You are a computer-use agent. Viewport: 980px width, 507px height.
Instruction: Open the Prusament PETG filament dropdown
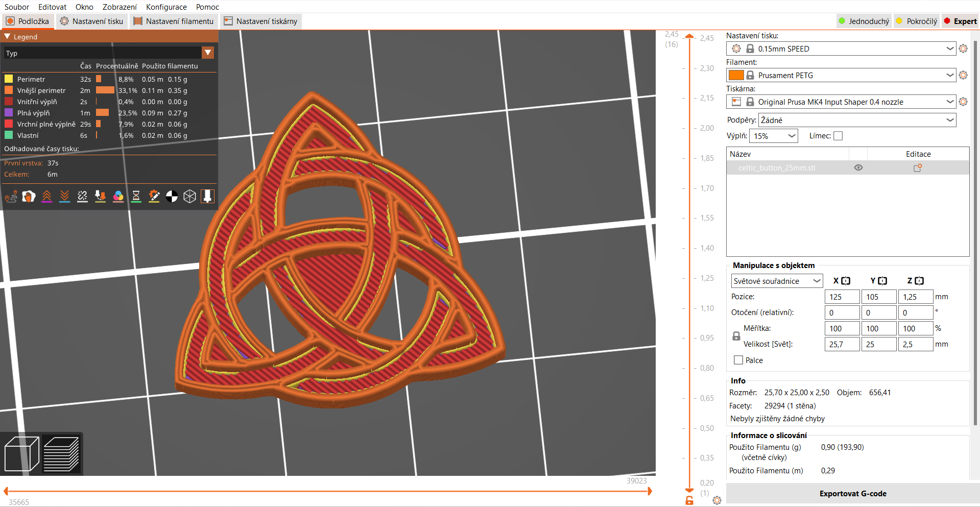click(x=841, y=75)
